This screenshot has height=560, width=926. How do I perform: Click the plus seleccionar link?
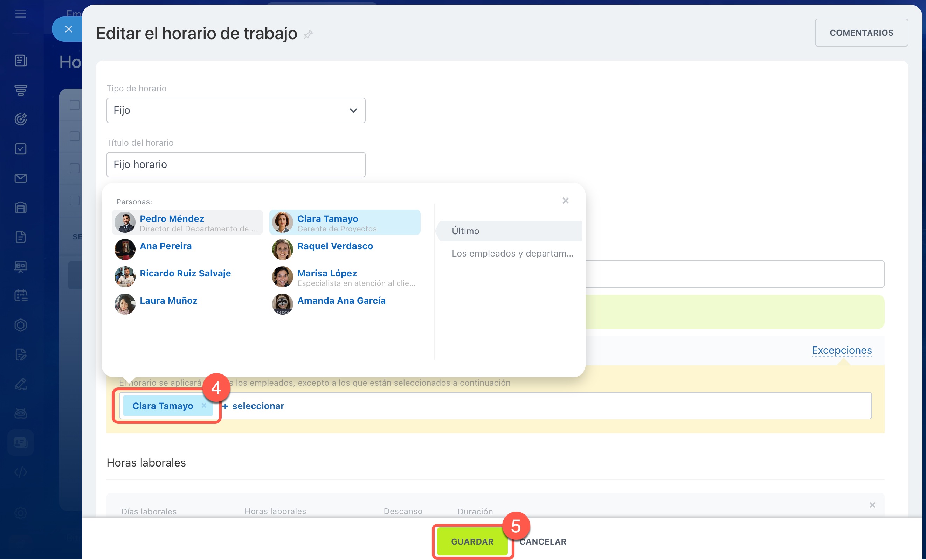pyautogui.click(x=253, y=406)
